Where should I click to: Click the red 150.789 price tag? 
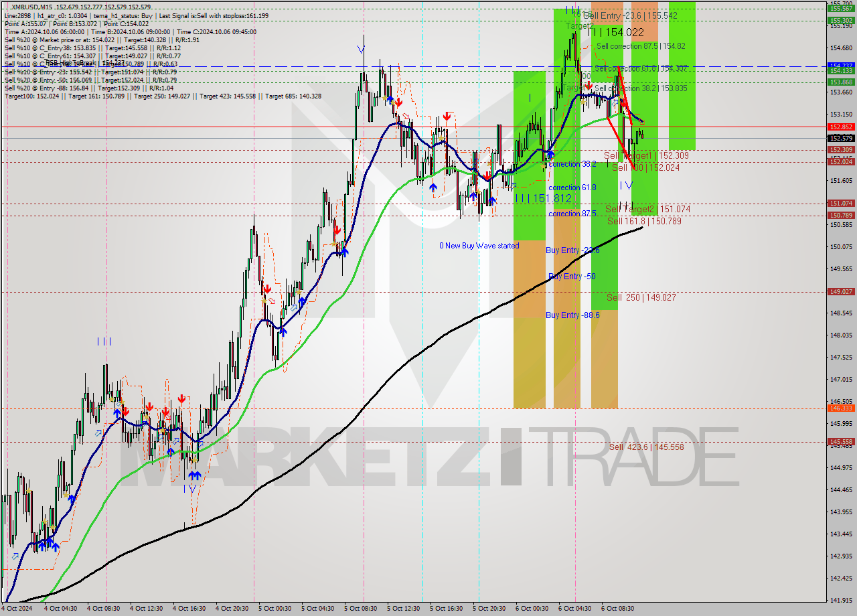point(842,215)
